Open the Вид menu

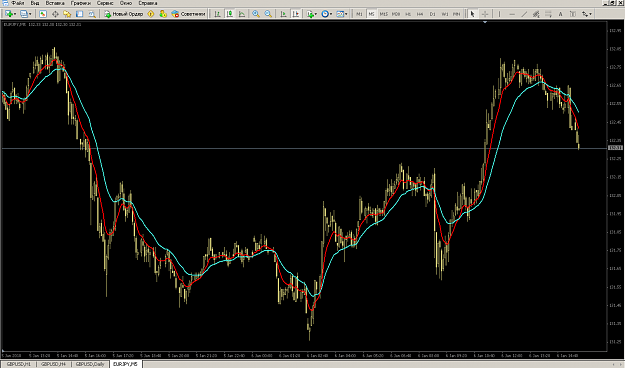pos(35,3)
